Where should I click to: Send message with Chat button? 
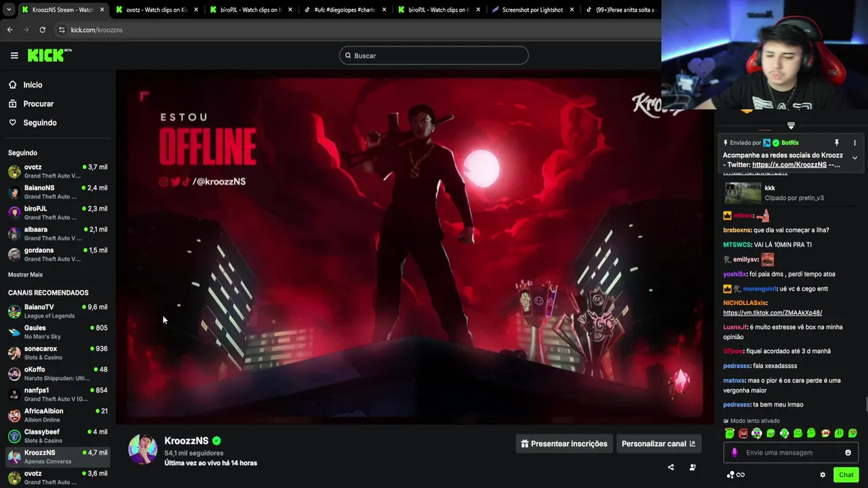[846, 474]
